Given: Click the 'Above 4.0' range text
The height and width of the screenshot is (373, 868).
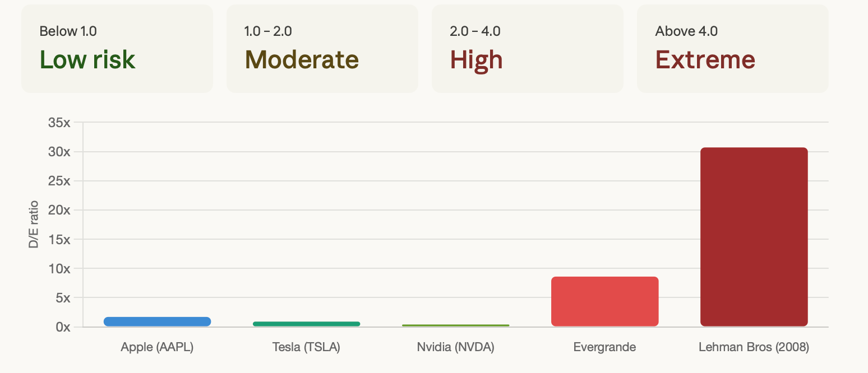Looking at the screenshot, I should click(686, 31).
